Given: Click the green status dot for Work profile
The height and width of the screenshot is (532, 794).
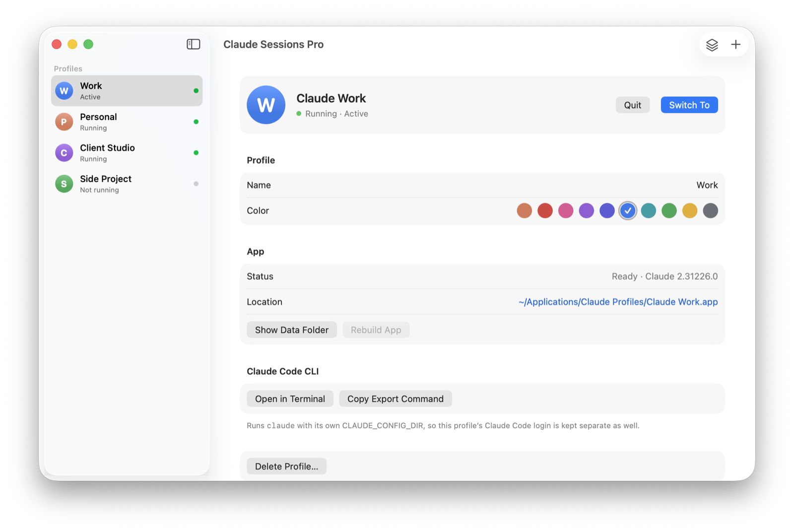Looking at the screenshot, I should tap(196, 91).
